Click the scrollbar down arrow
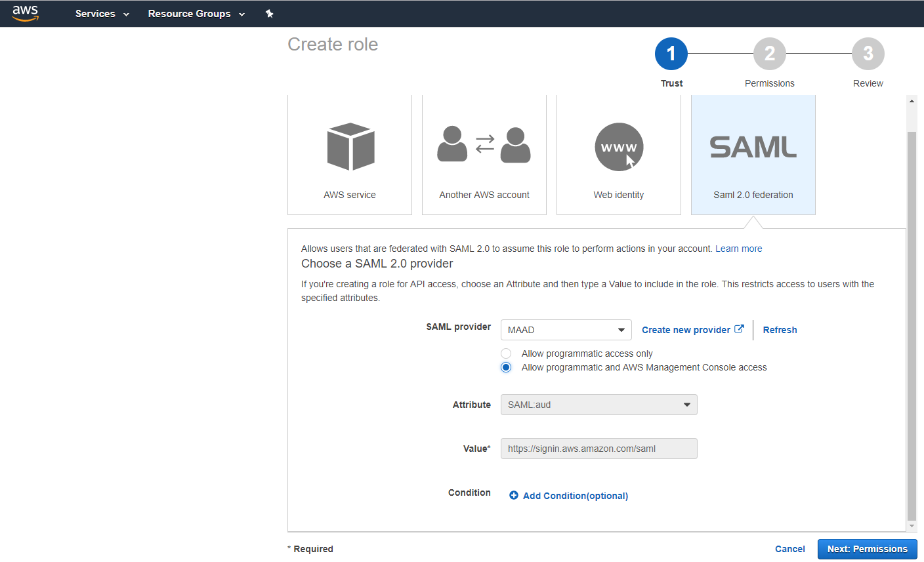Viewport: 924px width, 562px height. 912,526
